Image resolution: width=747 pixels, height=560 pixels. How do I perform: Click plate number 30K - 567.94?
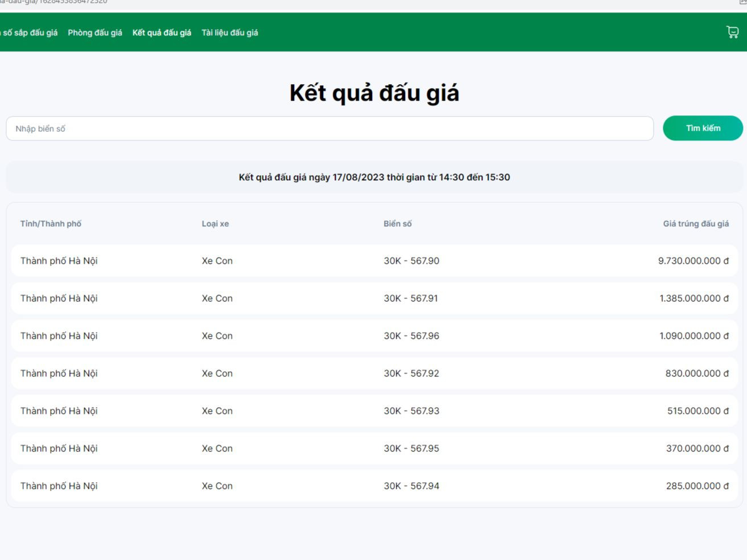[x=411, y=486]
